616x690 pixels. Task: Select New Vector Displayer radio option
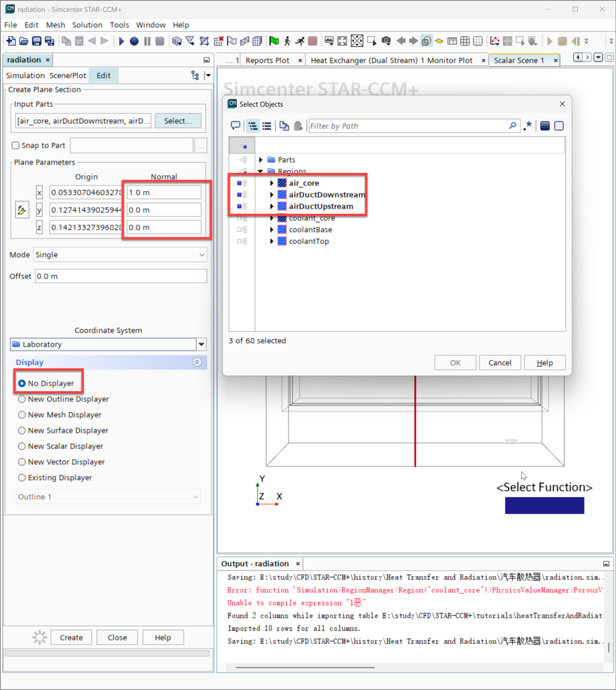tap(22, 462)
